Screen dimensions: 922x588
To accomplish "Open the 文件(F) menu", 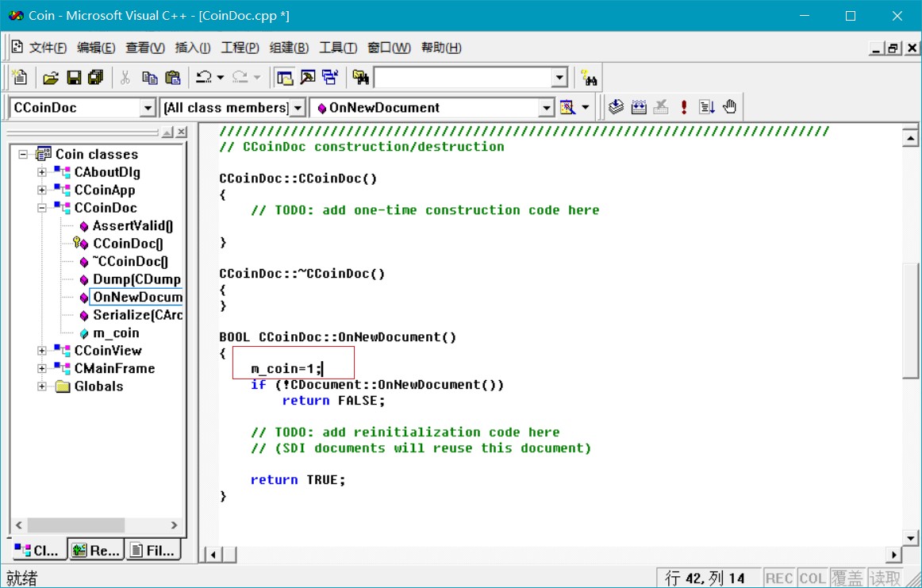I will click(x=48, y=48).
